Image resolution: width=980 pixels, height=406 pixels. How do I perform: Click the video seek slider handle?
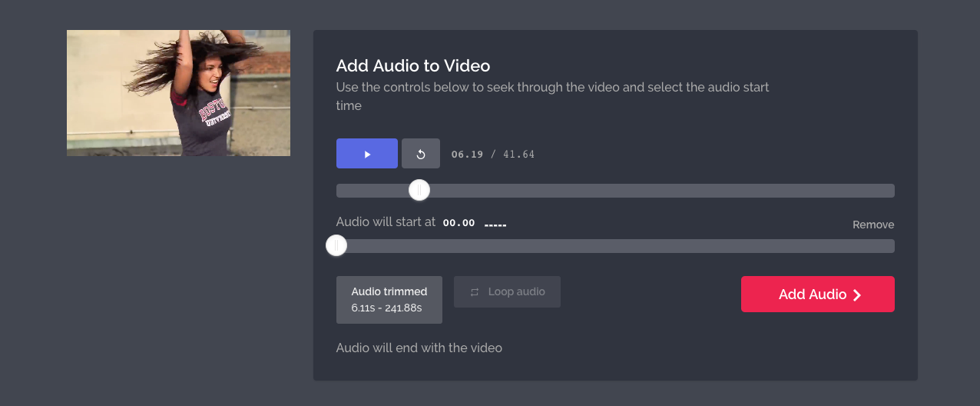[419, 190]
